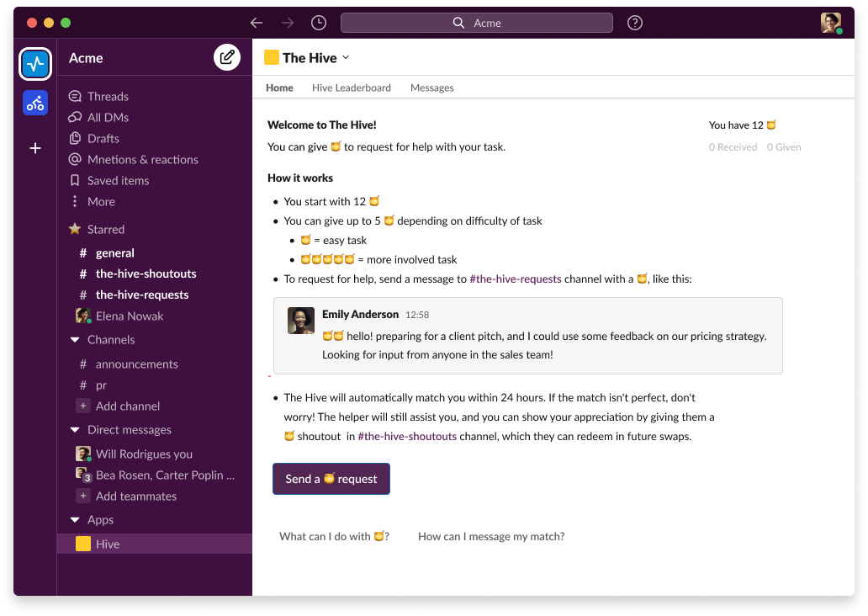Expand The Hive title dropdown chevron

click(x=346, y=57)
